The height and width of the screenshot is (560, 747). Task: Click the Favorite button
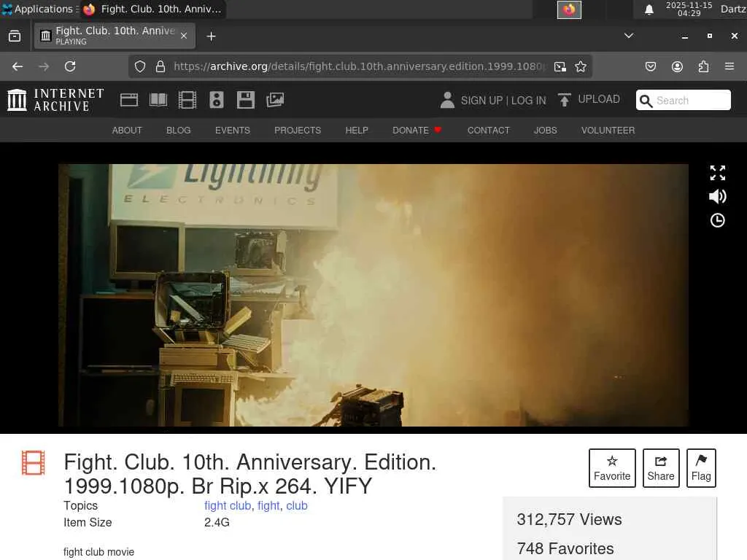612,468
